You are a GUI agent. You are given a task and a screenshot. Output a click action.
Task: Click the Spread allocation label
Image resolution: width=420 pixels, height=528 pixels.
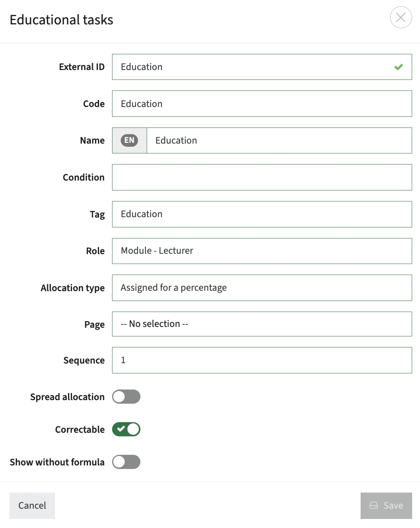click(67, 397)
